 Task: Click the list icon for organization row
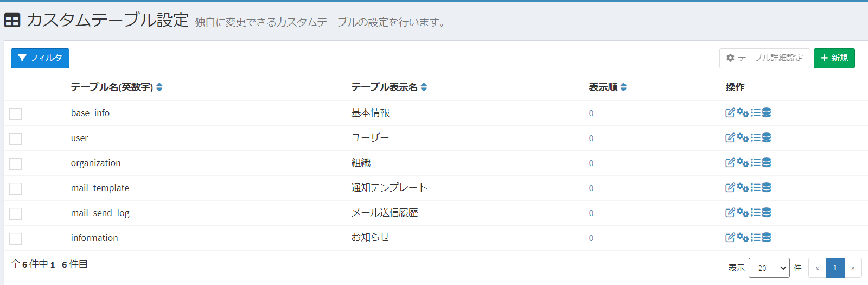(755, 163)
